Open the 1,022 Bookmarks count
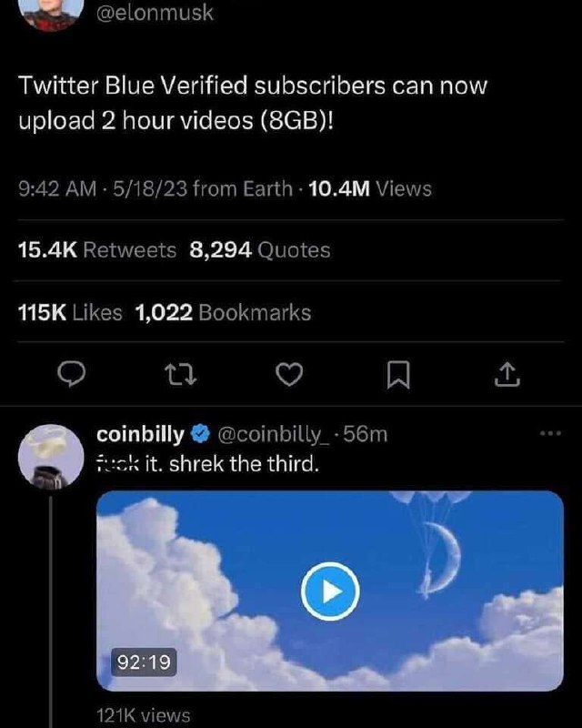 pyautogui.click(x=223, y=312)
